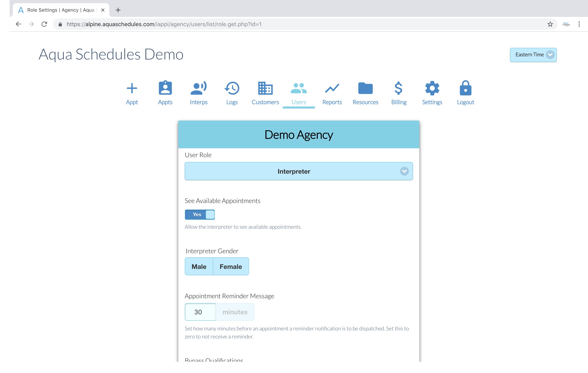Viewport: 588px width, 373px height.
Task: Open the Reports chart line icon
Action: click(332, 88)
